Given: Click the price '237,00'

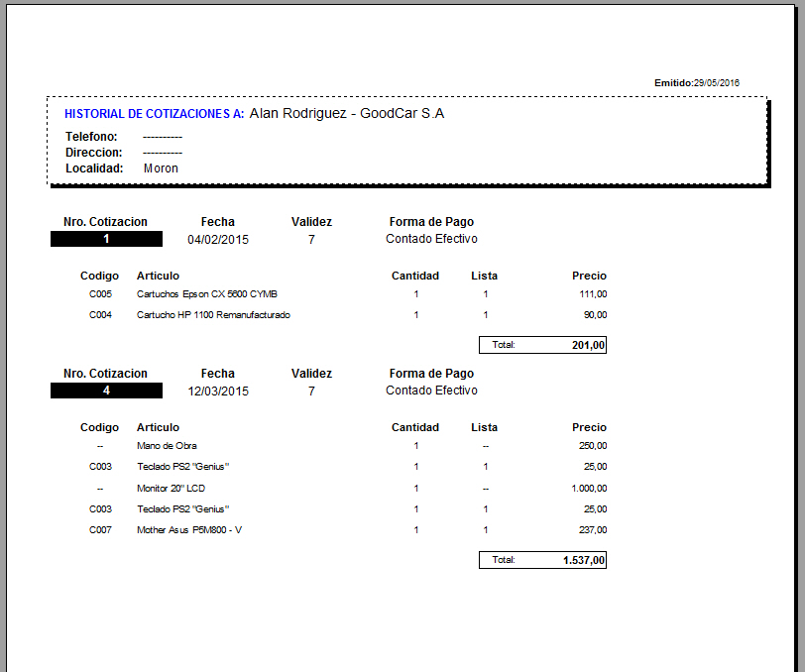Looking at the screenshot, I should [593, 530].
